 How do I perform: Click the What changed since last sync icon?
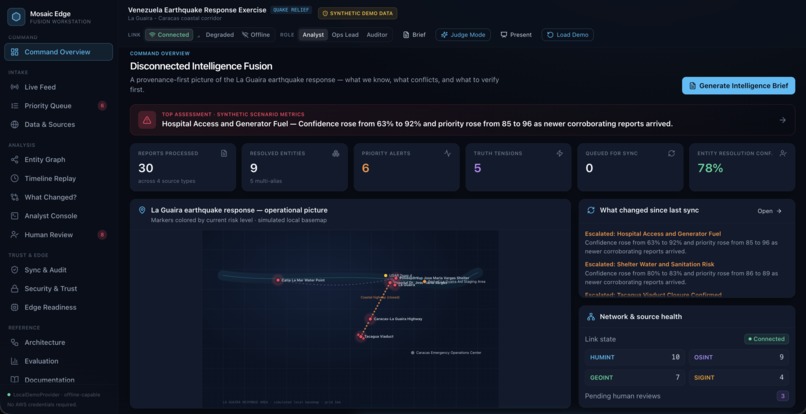point(591,210)
